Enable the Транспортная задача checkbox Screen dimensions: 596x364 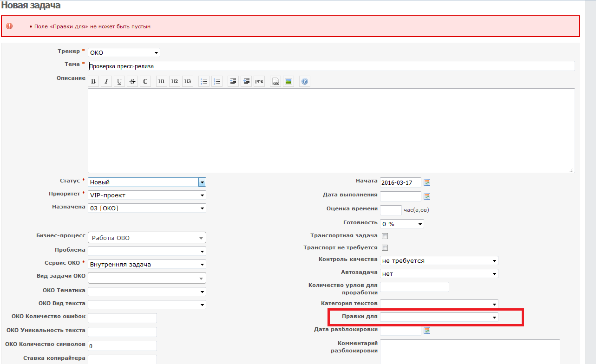(385, 236)
